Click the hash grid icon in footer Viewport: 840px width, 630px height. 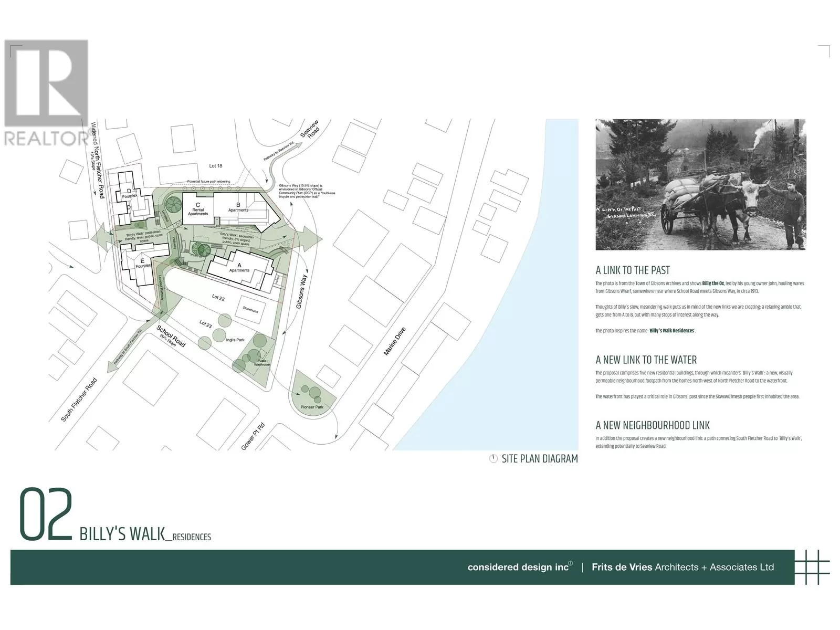812,568
